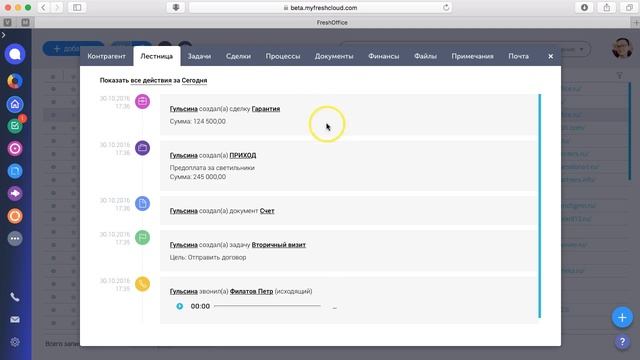Image resolution: width=640 pixels, height=360 pixels.
Task: Open the Процессы tab
Action: click(x=283, y=56)
